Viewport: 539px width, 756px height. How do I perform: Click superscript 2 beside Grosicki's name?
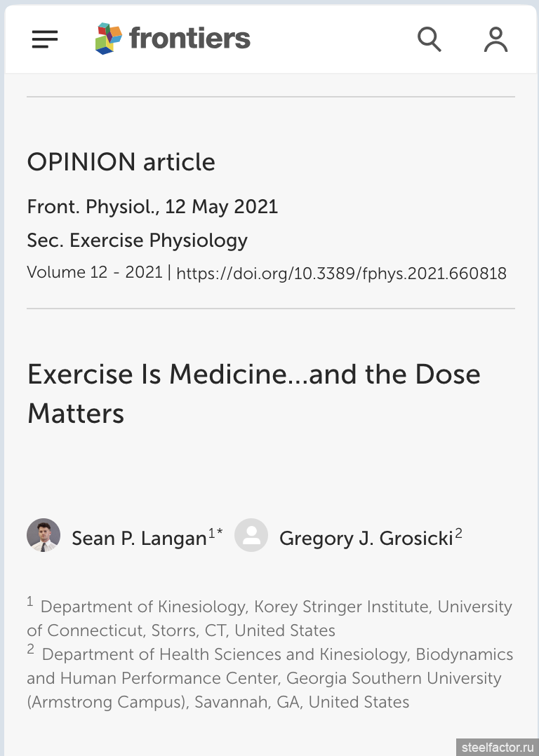458,534
